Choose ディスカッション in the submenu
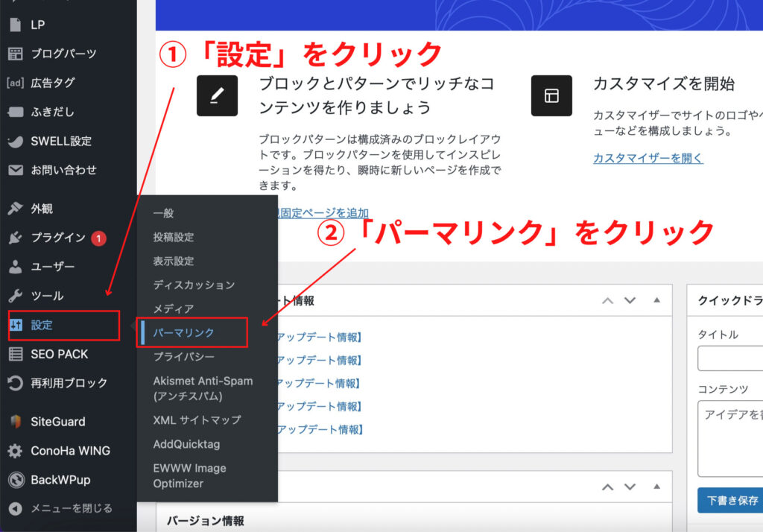The height and width of the screenshot is (532, 763). (x=194, y=285)
